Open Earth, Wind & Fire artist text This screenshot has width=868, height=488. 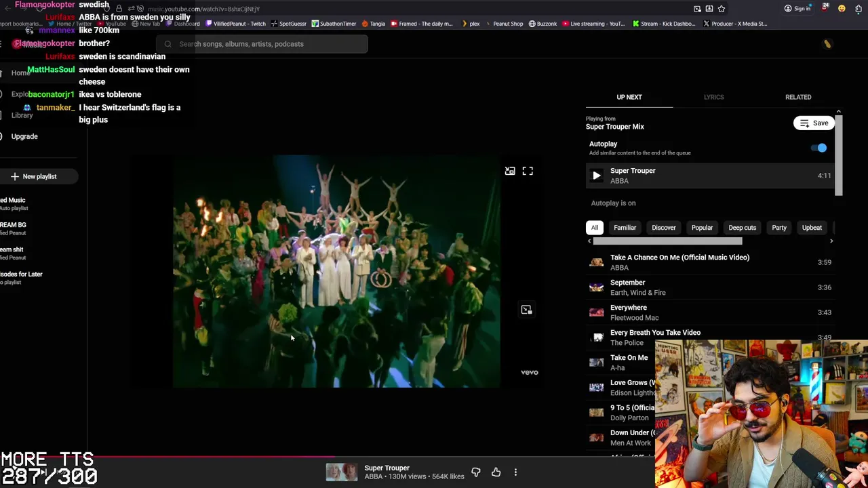[637, 293]
